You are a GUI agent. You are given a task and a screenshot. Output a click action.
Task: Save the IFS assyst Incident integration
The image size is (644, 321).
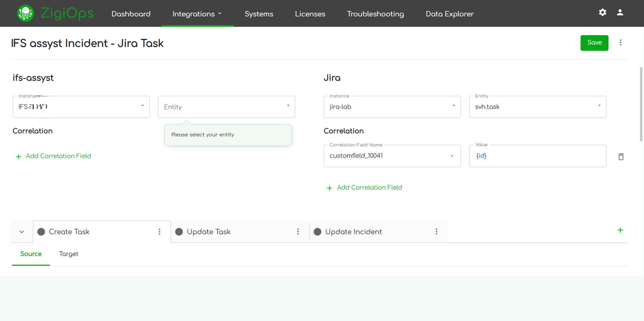[x=594, y=42]
